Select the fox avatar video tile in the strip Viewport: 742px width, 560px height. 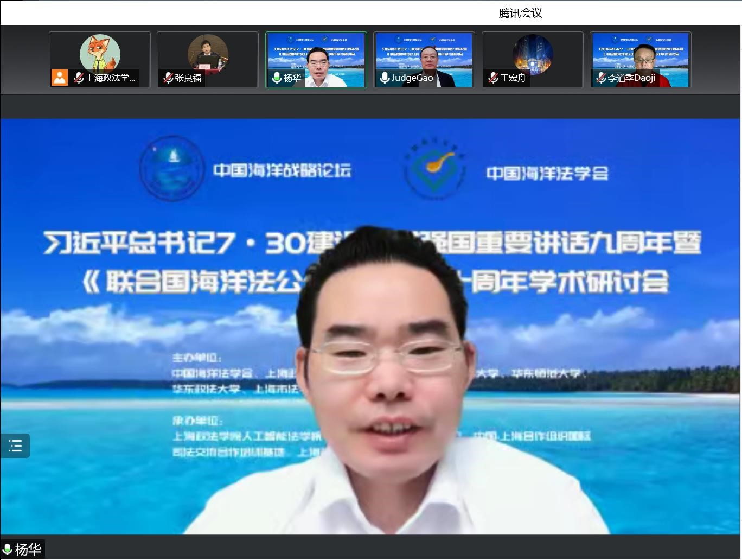[x=100, y=54]
